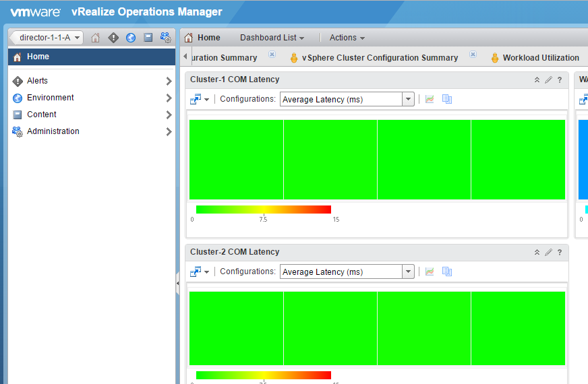The height and width of the screenshot is (384, 588).
Task: Edit the Cluster-1 COM Latency widget
Action: [x=548, y=79]
